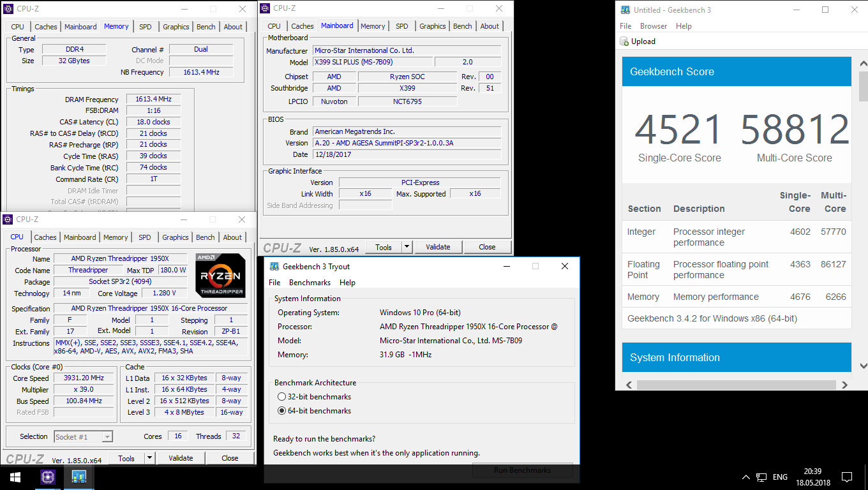Click the scroll right arrow in Geekbench results
This screenshot has height=490, width=868.
tap(844, 385)
